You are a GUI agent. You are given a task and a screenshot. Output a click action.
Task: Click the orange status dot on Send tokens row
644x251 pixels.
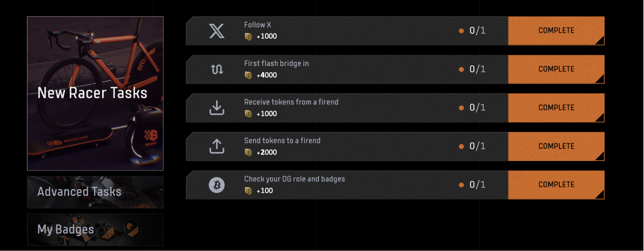pos(461,146)
